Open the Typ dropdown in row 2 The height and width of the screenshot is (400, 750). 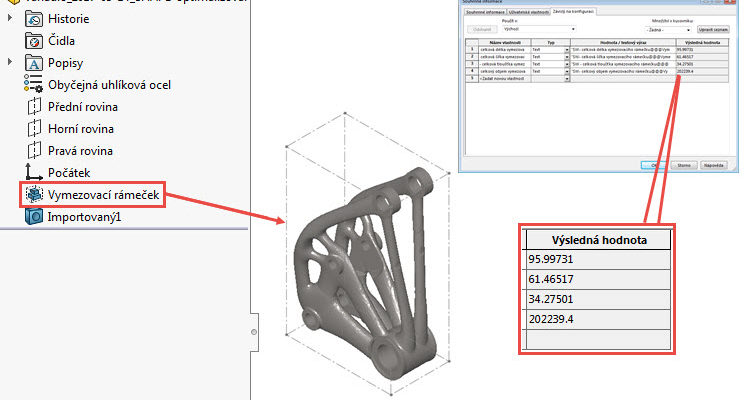(x=567, y=57)
